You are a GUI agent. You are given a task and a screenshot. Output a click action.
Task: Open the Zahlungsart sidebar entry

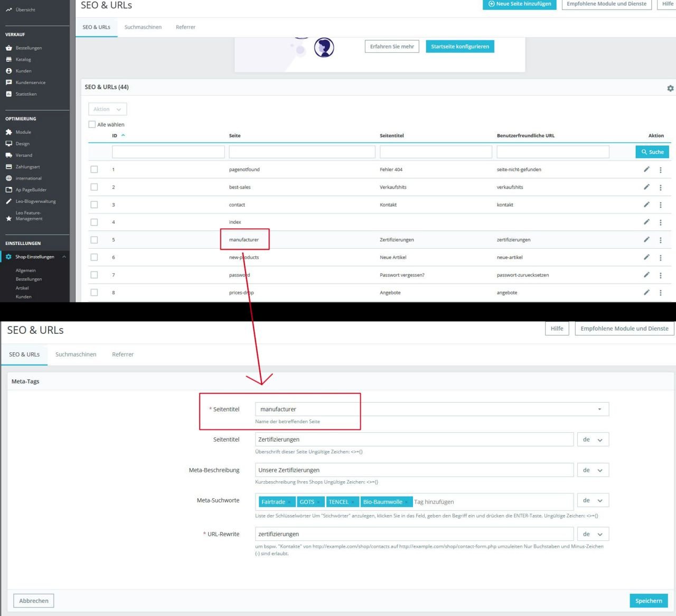click(27, 167)
